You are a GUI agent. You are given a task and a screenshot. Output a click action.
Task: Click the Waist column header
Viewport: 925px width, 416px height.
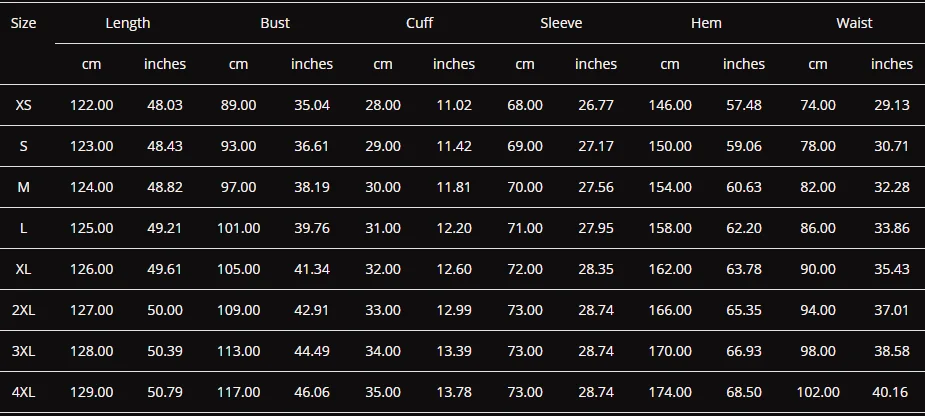[x=854, y=23]
